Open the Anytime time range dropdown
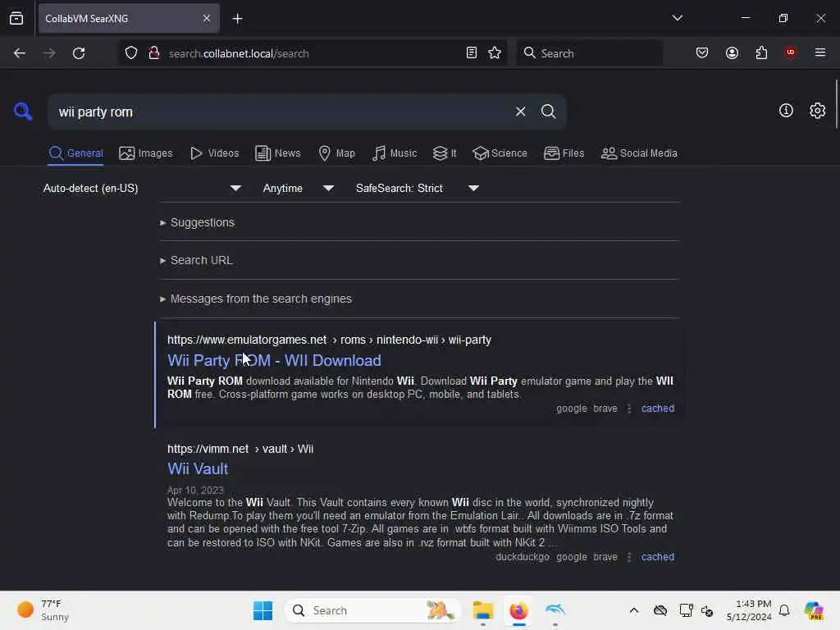Viewport: 840px width, 630px height. [299, 188]
